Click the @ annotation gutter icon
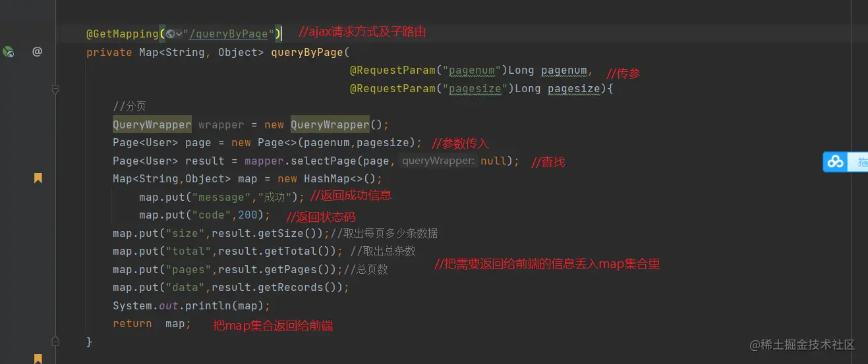 pyautogui.click(x=38, y=52)
